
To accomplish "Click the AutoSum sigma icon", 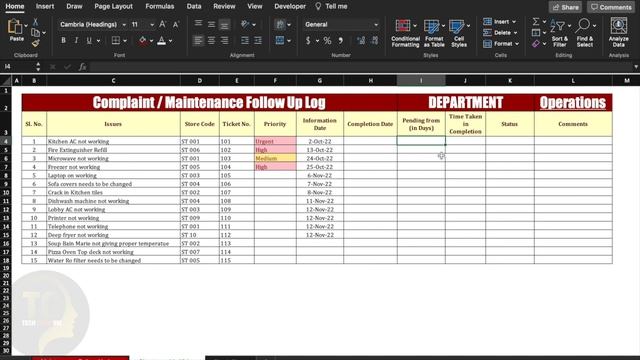I will [x=536, y=21].
